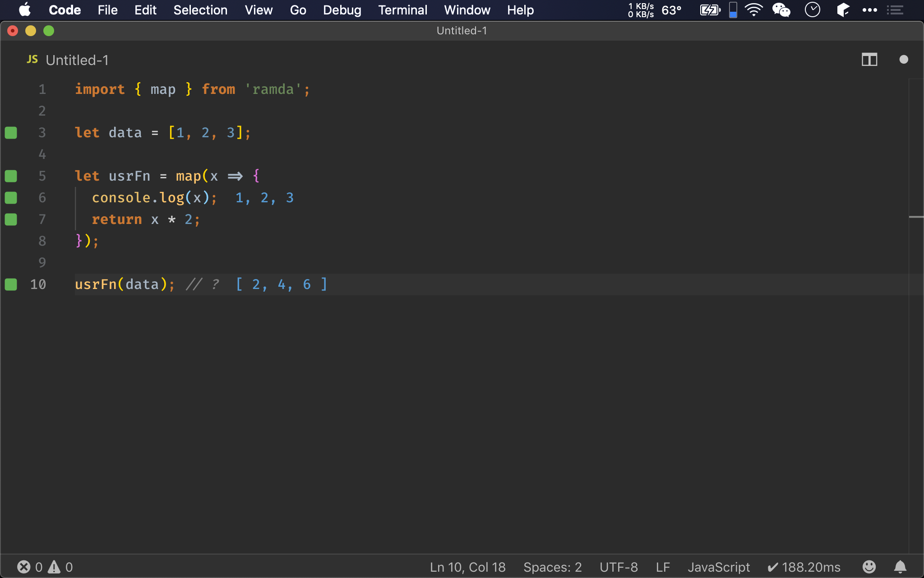This screenshot has width=924, height=578.
Task: Click the Ln 10, Col 18 position indicator
Action: coord(467,567)
